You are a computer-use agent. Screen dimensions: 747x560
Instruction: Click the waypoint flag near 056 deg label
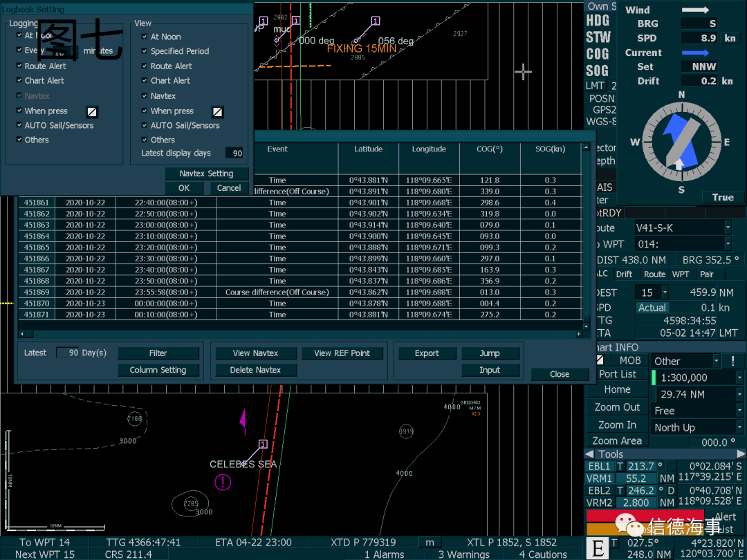pos(376,21)
